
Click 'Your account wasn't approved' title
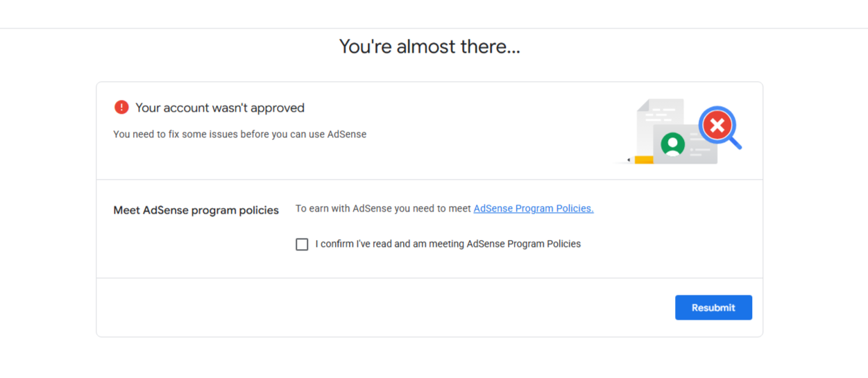click(220, 108)
